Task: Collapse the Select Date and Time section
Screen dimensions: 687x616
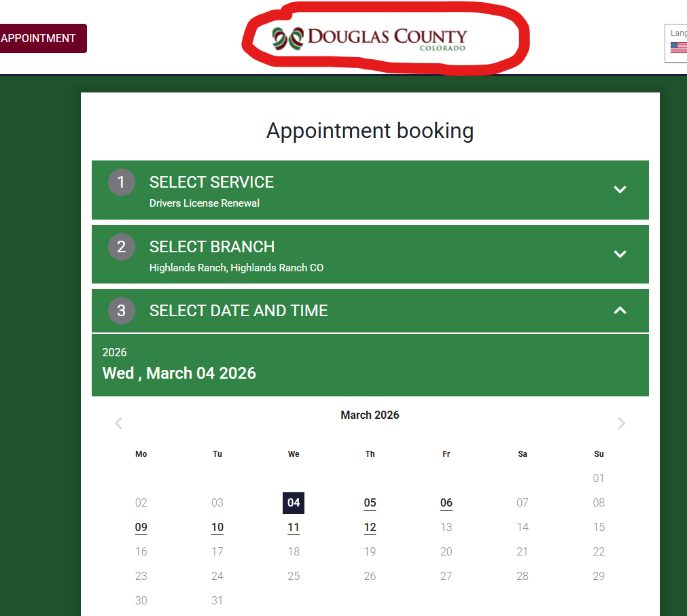Action: tap(620, 311)
